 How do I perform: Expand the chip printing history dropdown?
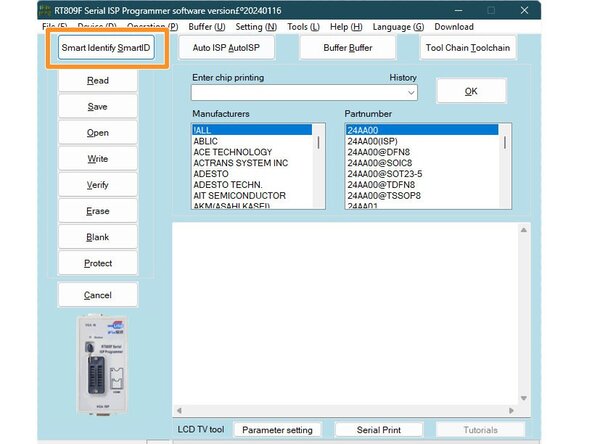411,92
